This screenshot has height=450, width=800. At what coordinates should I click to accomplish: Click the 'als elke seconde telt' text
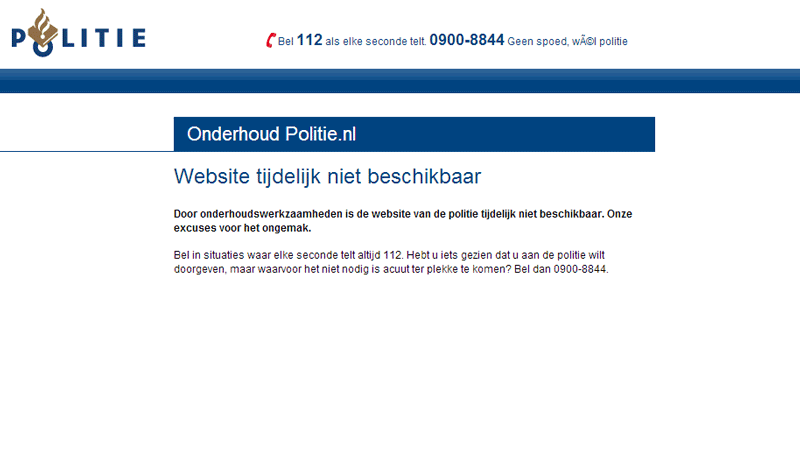(x=376, y=41)
